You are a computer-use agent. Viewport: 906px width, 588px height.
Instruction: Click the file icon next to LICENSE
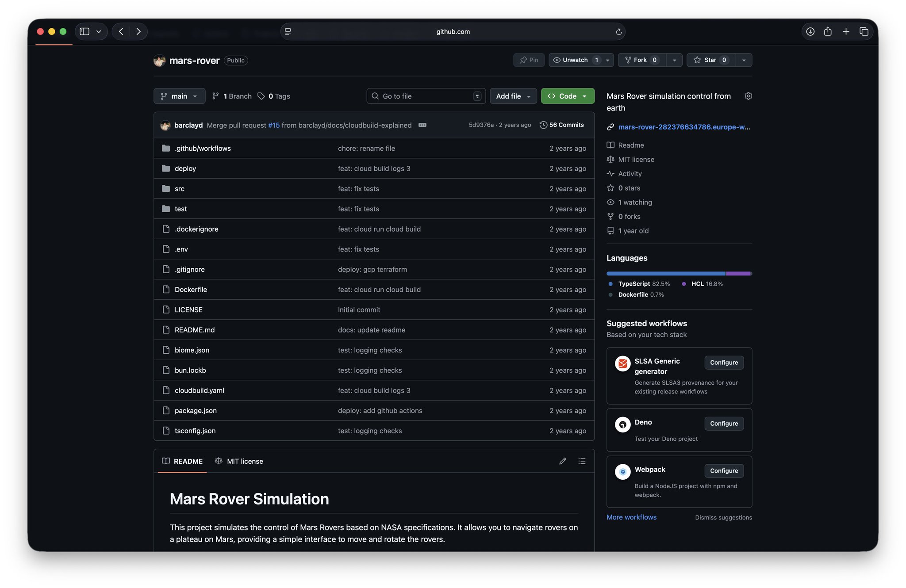(166, 310)
